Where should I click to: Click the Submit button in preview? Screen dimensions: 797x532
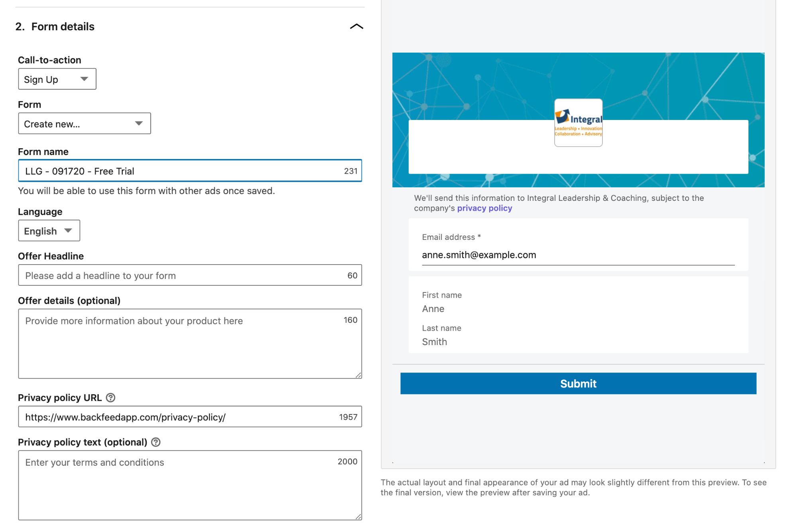click(578, 383)
